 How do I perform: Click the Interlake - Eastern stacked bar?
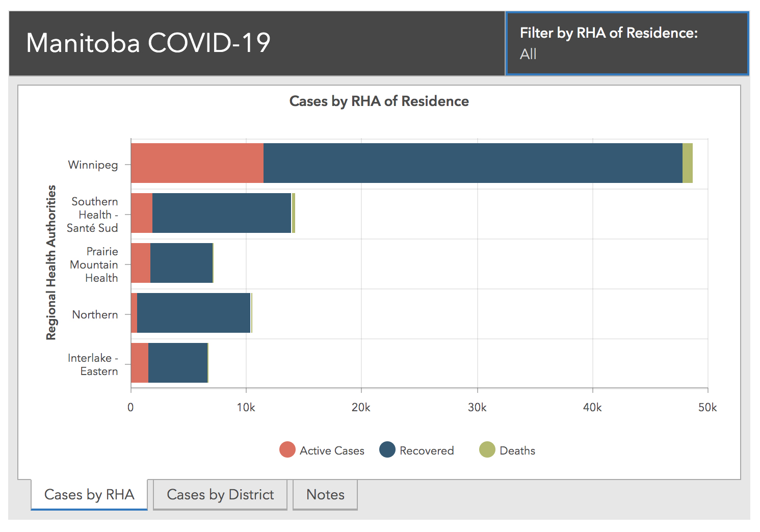tap(168, 363)
